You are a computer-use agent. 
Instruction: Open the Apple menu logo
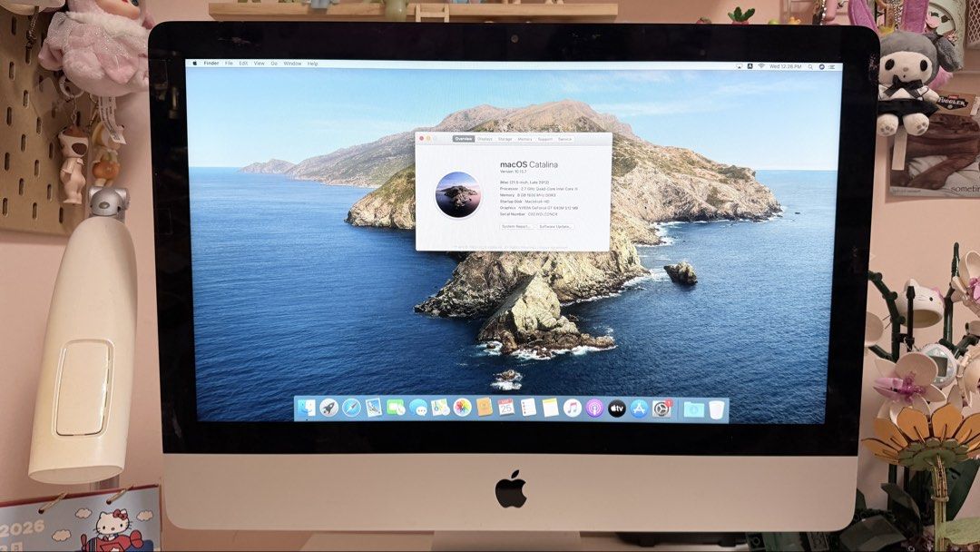pos(194,64)
